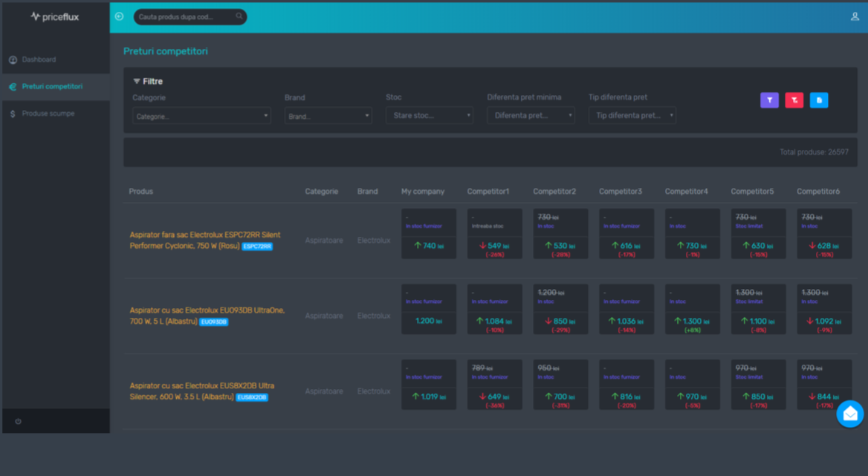Select the Diferenta pret minima dropdown

[x=531, y=116]
